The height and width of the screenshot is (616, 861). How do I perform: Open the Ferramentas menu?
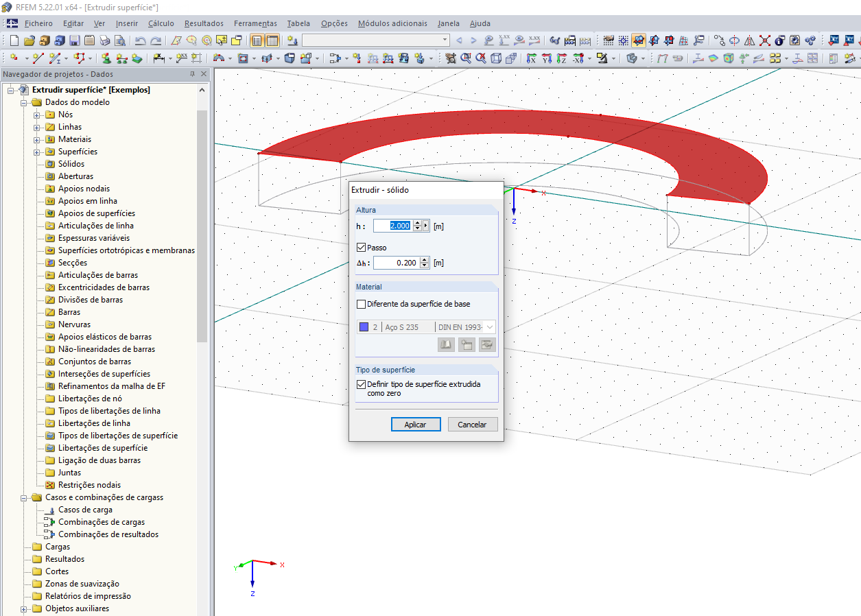pyautogui.click(x=255, y=23)
